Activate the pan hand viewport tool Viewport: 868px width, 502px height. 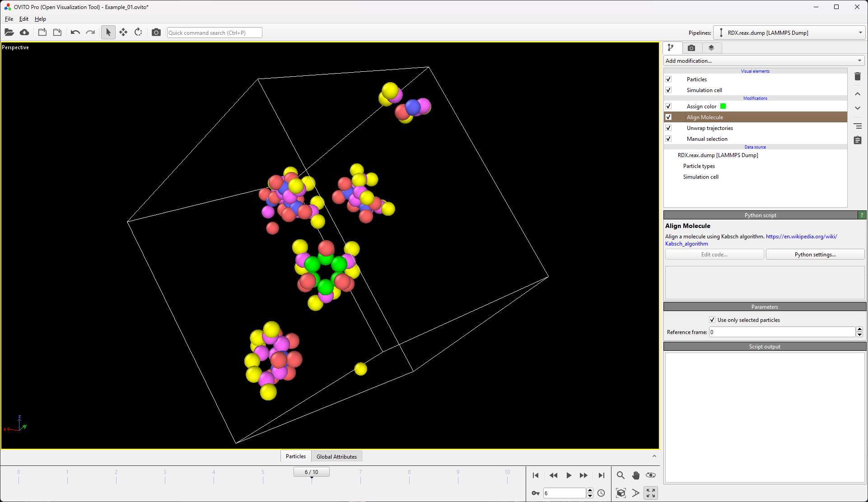(x=635, y=475)
